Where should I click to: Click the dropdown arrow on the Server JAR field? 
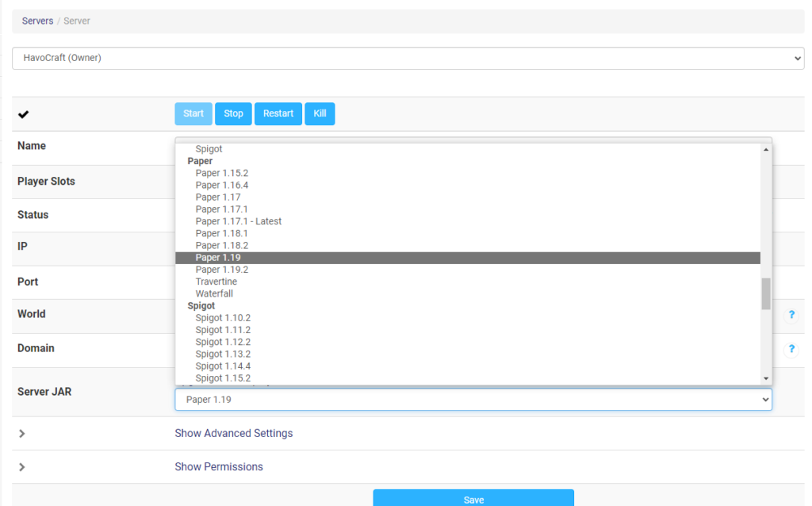tap(766, 399)
